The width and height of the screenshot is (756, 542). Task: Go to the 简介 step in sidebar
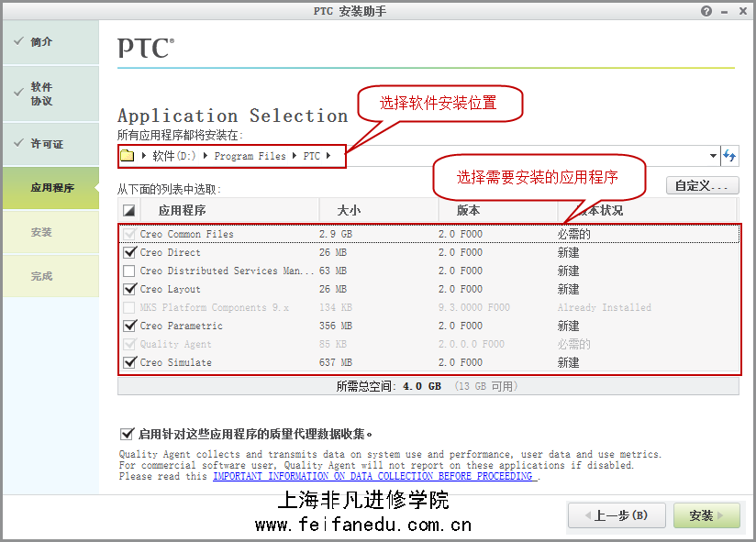tap(50, 42)
